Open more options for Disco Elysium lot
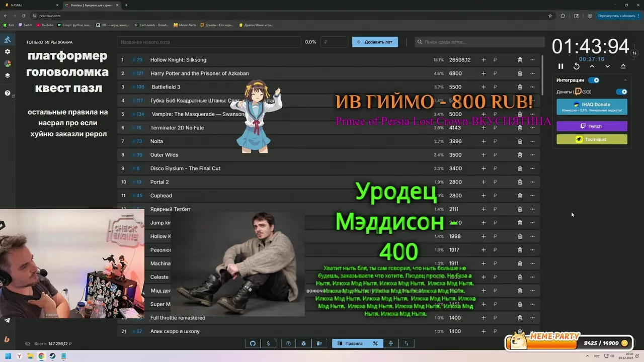Image resolution: width=644 pixels, height=362 pixels. click(532, 168)
